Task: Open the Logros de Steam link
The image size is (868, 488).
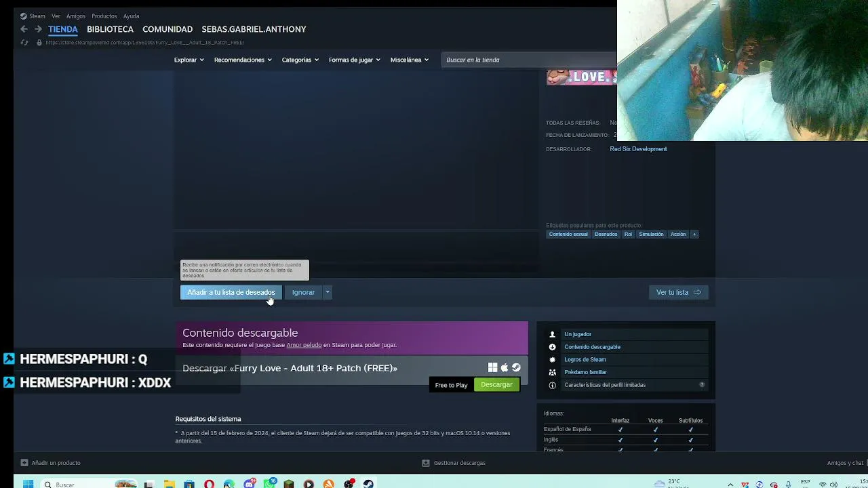Action: 585,360
